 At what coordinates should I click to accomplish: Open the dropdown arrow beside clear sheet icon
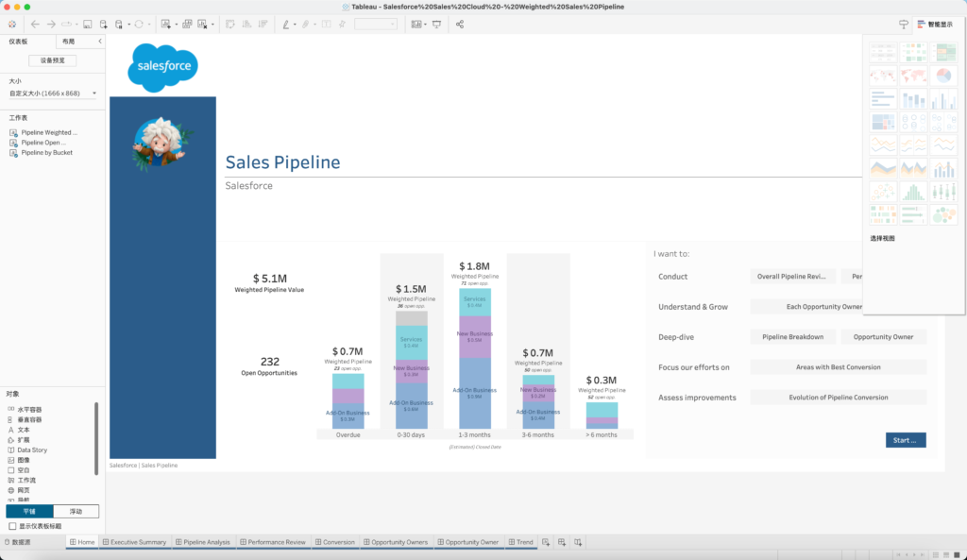pyautogui.click(x=212, y=25)
